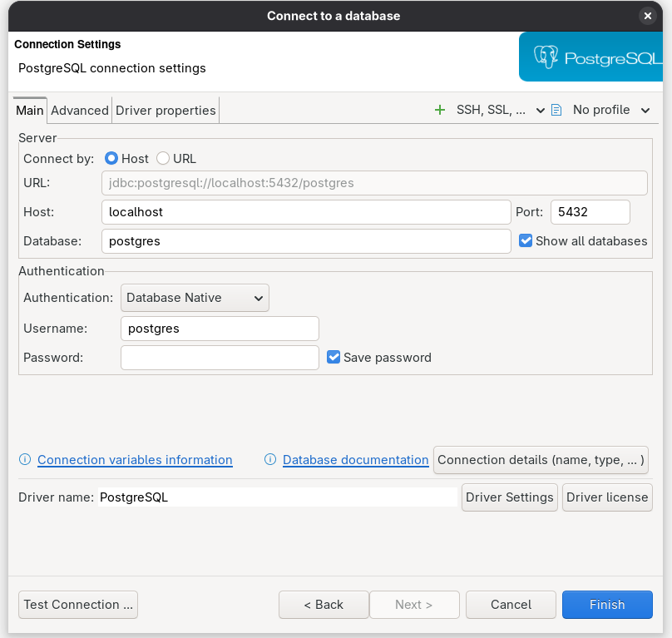672x638 pixels.
Task: Go Back to previous wizard page
Action: pyautogui.click(x=324, y=605)
